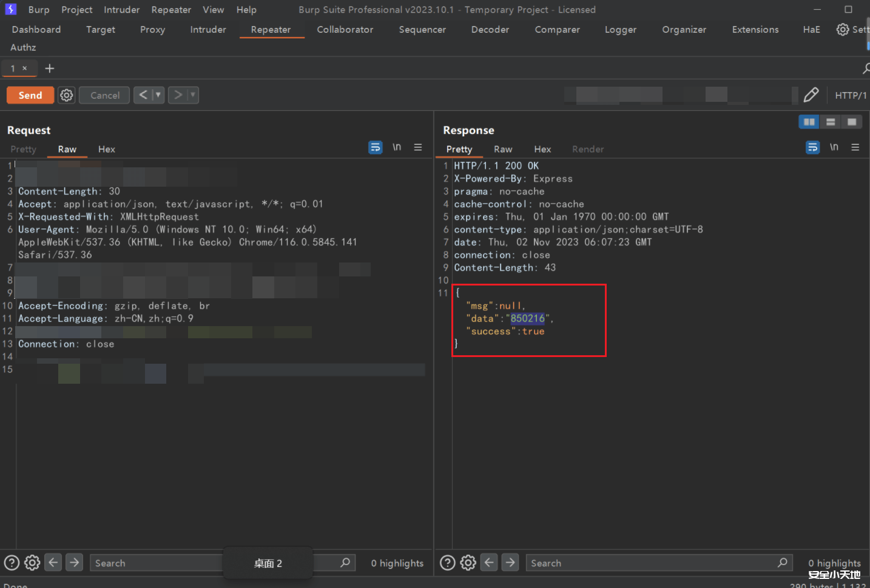Toggle non-printable characters in Response panel
The width and height of the screenshot is (870, 588).
pyautogui.click(x=834, y=147)
